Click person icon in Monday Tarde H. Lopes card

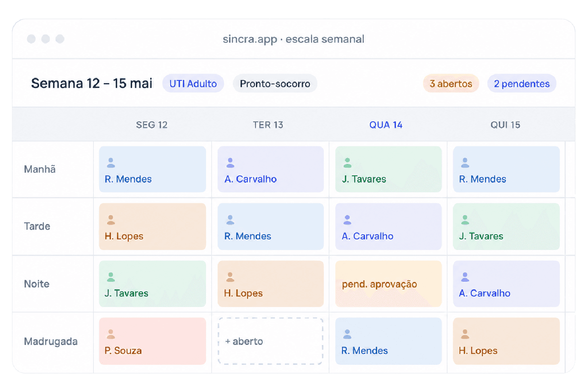point(111,220)
